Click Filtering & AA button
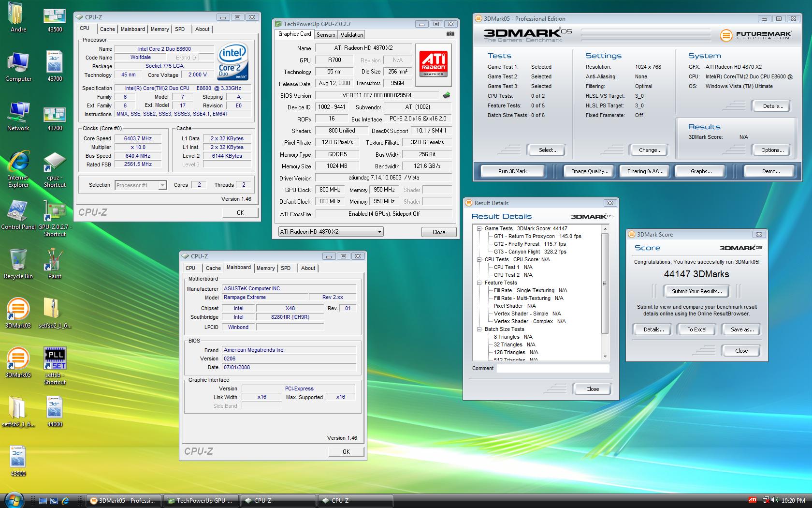Image resolution: width=812 pixels, height=508 pixels. click(x=645, y=171)
